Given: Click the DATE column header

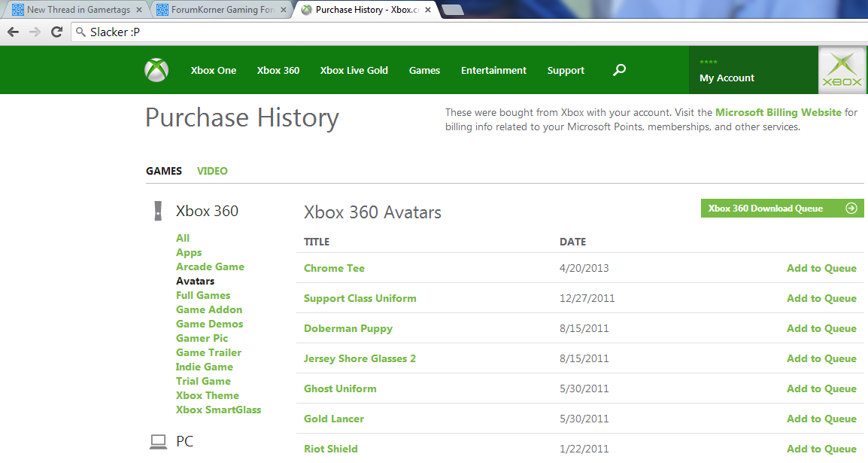Looking at the screenshot, I should 572,242.
